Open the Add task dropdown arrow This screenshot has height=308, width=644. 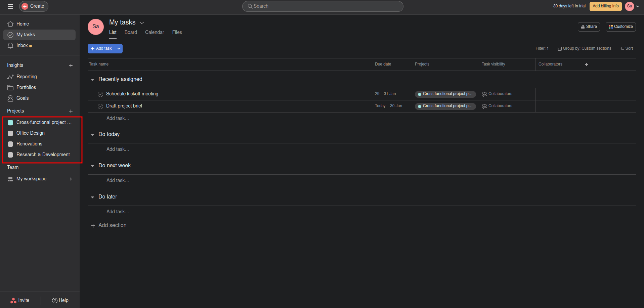pos(119,49)
